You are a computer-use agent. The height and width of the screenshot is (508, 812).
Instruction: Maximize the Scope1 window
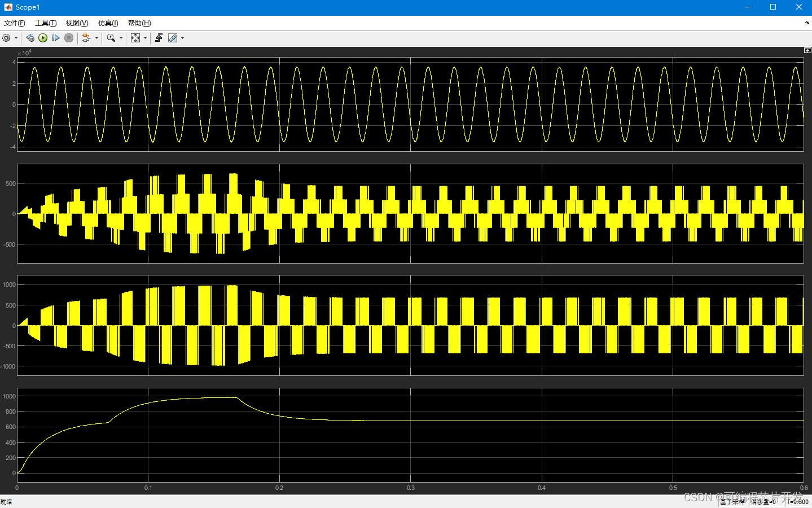pos(773,7)
